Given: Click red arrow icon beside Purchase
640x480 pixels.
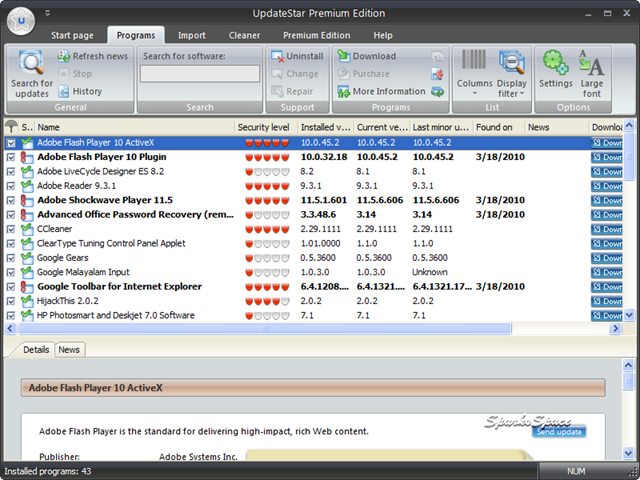Looking at the screenshot, I should [x=437, y=74].
